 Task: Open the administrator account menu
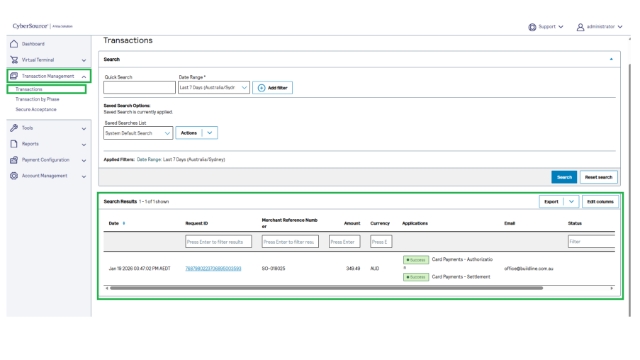click(x=600, y=27)
